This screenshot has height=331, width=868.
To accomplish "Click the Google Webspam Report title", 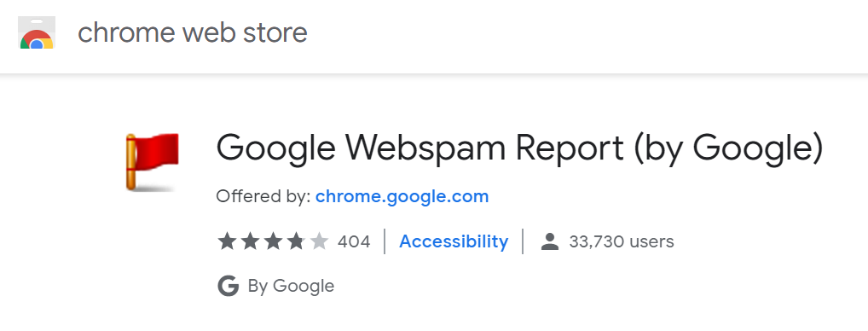I will tap(519, 149).
